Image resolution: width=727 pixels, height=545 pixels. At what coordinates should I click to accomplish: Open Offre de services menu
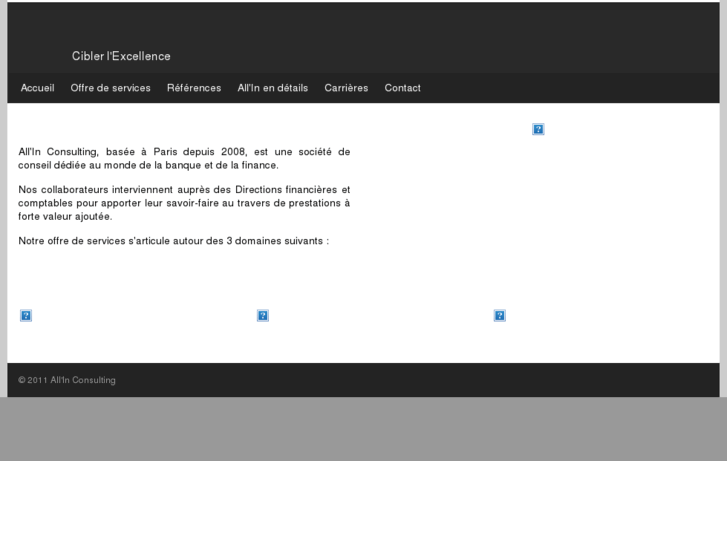110,88
